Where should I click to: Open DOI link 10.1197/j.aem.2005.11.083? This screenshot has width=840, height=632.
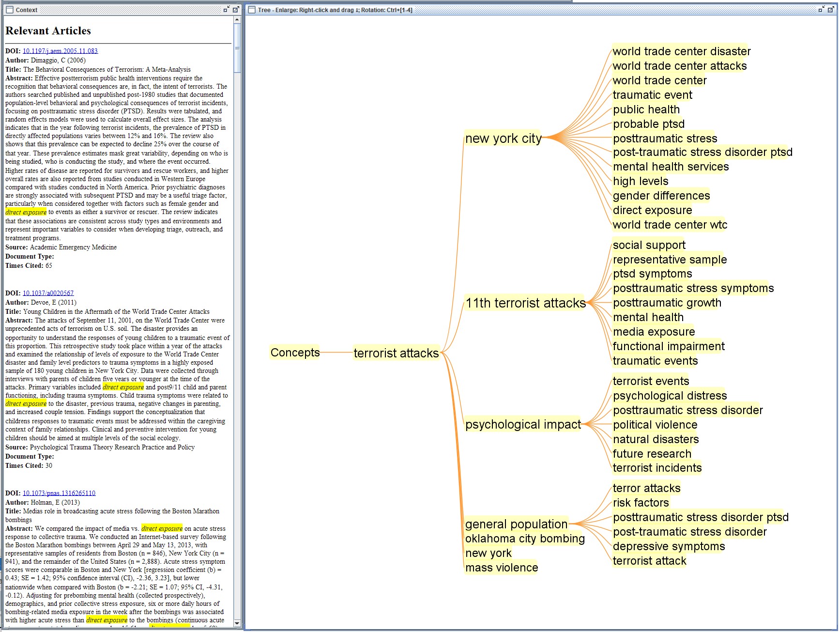(x=60, y=51)
